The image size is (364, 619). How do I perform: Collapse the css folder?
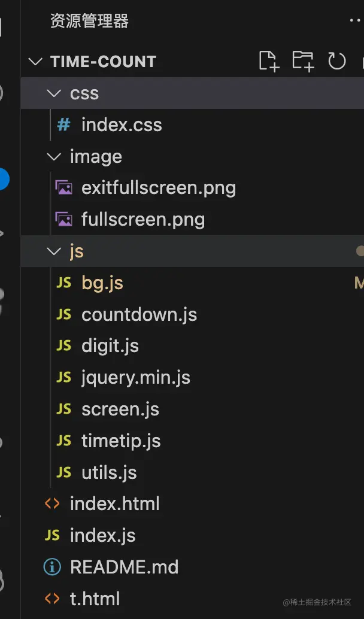pyautogui.click(x=55, y=93)
